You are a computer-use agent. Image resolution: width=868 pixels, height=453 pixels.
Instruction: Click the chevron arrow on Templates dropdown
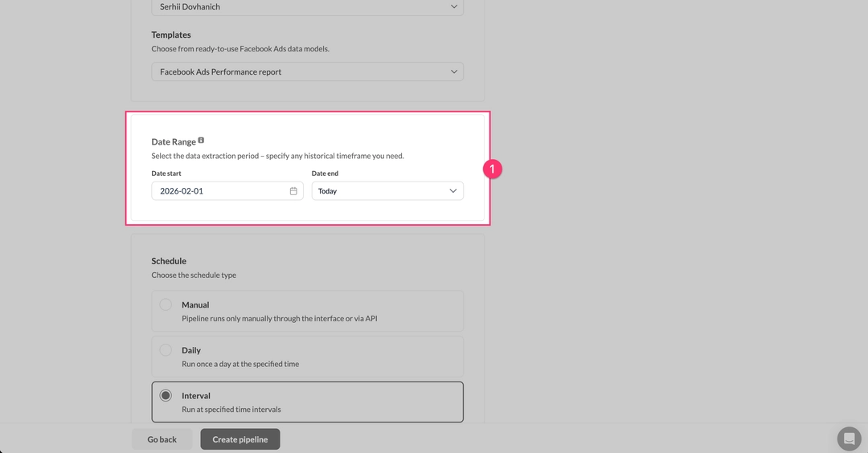[x=453, y=71]
